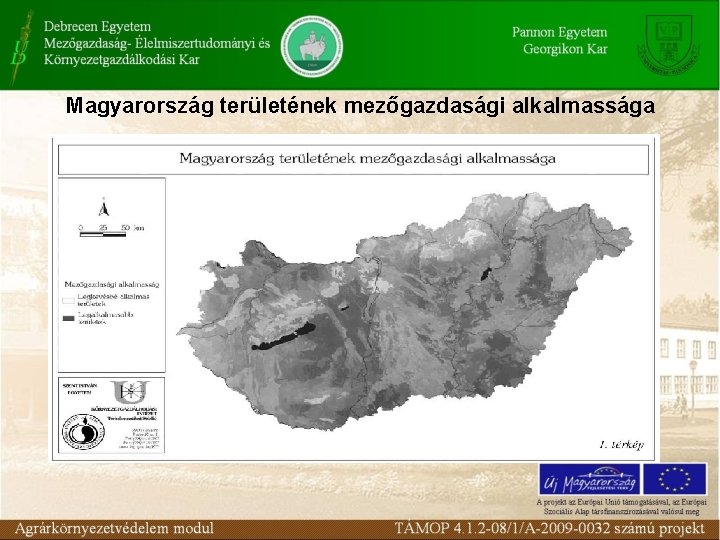Click 'Debrecen Egyetem' header text
Screen dimensions: 720x540
tap(97, 27)
